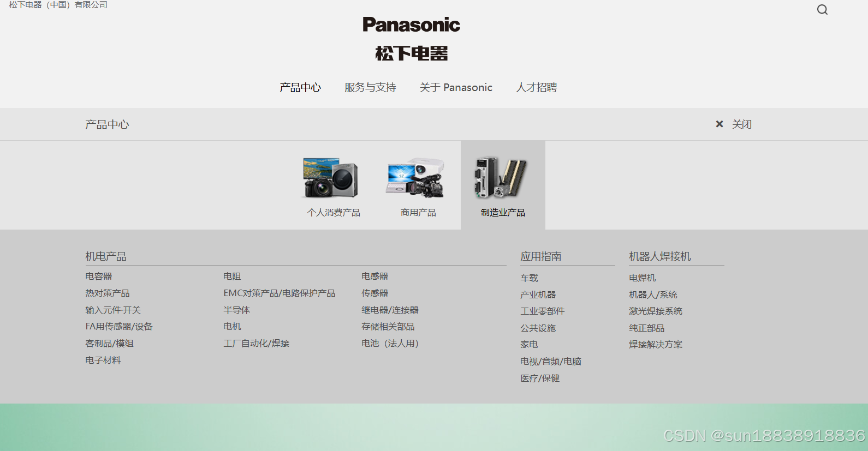868x451 pixels.
Task: Click the 电焊机 link
Action: (x=643, y=278)
